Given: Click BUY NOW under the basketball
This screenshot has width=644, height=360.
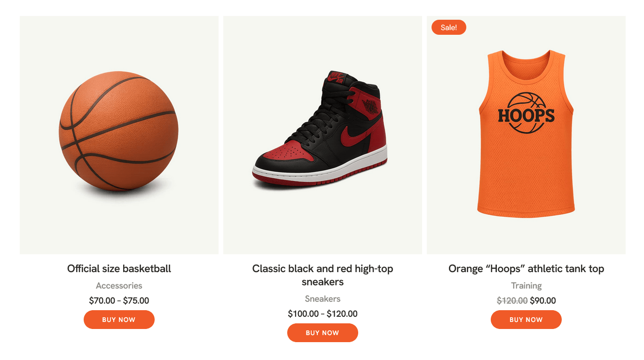Looking at the screenshot, I should 119,320.
